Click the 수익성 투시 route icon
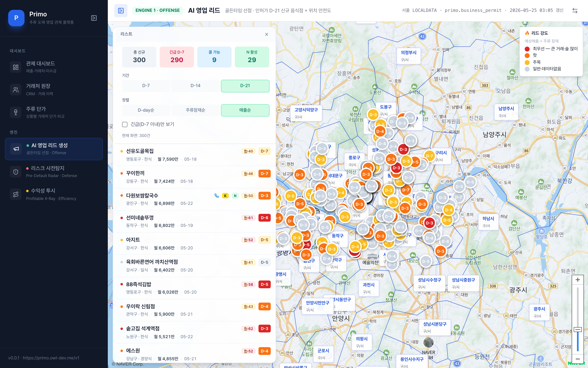 click(16, 194)
